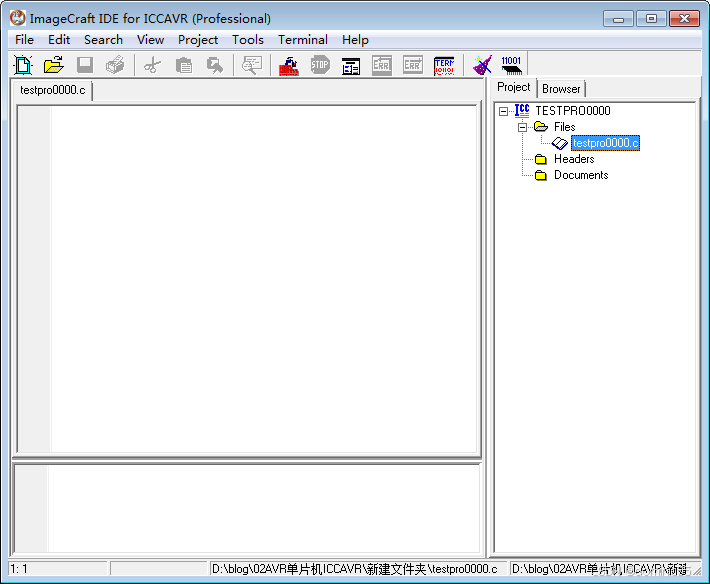Go to the second ERR icon
The width and height of the screenshot is (710, 584).
click(x=413, y=65)
